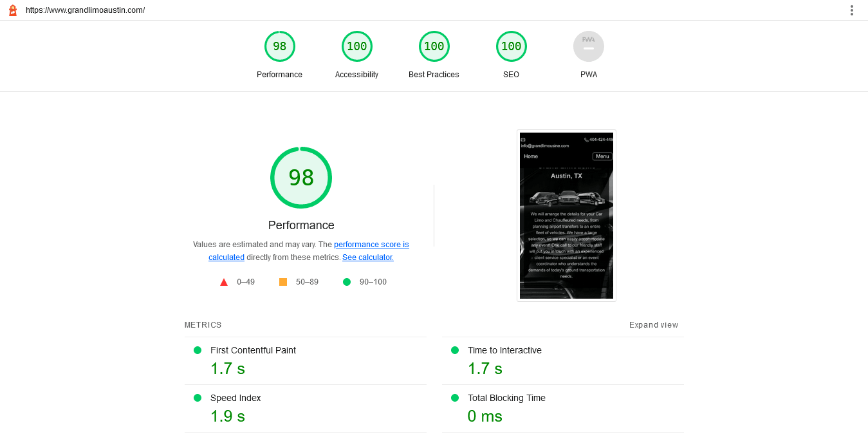Image resolution: width=868 pixels, height=439 pixels.
Task: Open the 'See calculator.' link
Action: 368,257
